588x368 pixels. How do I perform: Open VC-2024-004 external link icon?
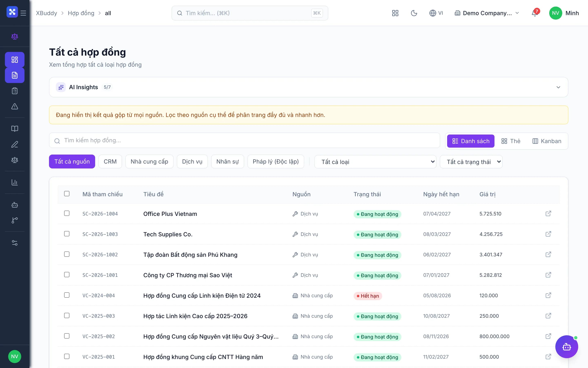pos(548,295)
